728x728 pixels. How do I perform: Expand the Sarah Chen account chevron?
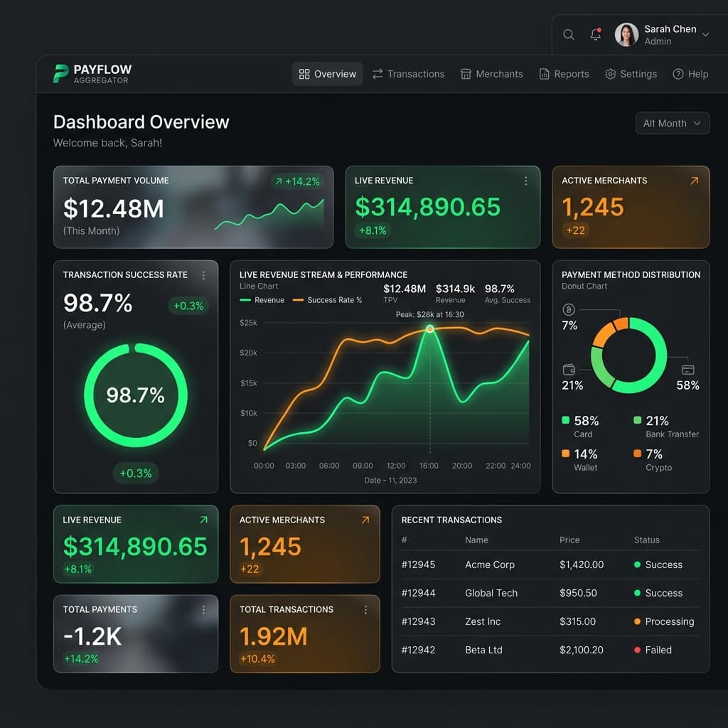pyautogui.click(x=705, y=35)
